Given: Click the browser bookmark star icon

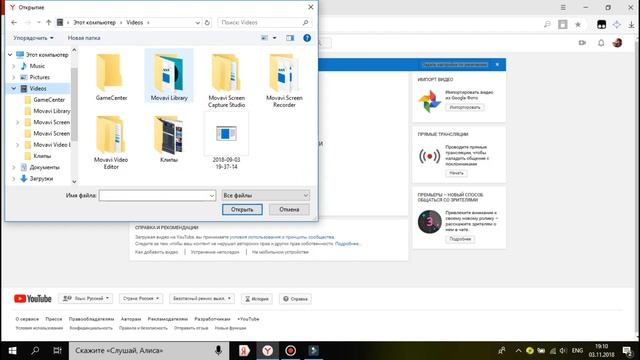Looking at the screenshot, I should tap(578, 24).
